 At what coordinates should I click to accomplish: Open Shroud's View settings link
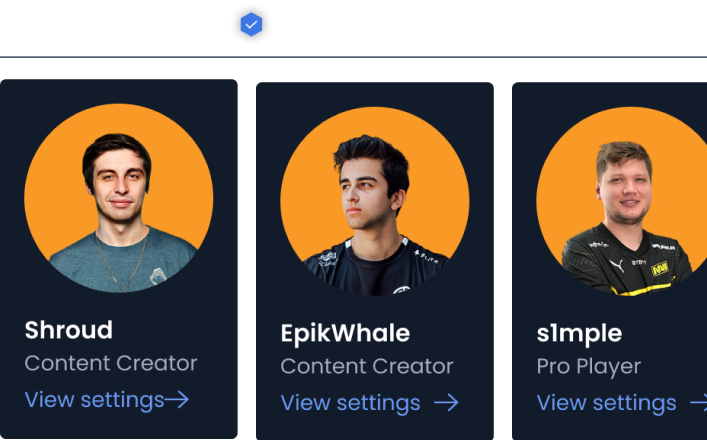click(106, 400)
